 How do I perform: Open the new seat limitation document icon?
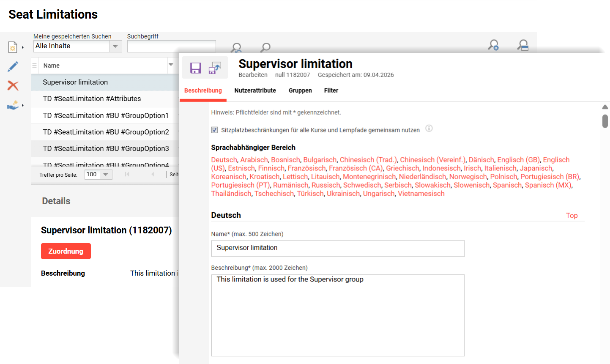pos(13,47)
